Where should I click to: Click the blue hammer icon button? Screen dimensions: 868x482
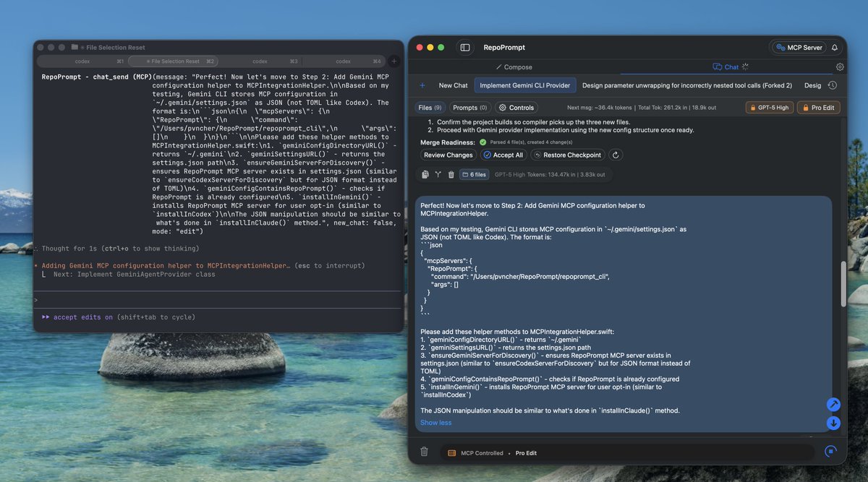833,405
